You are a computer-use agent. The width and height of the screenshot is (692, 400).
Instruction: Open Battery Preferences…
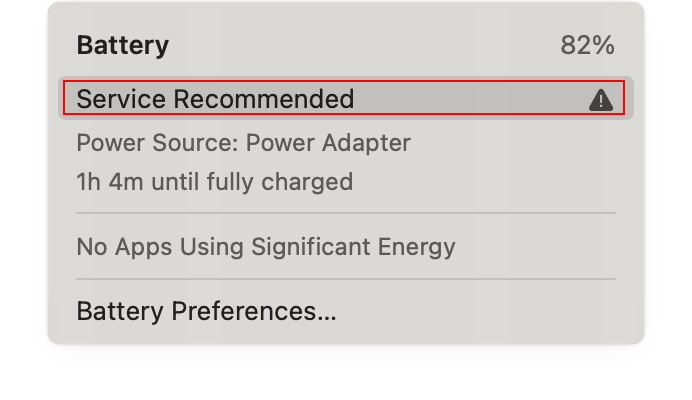(x=206, y=311)
